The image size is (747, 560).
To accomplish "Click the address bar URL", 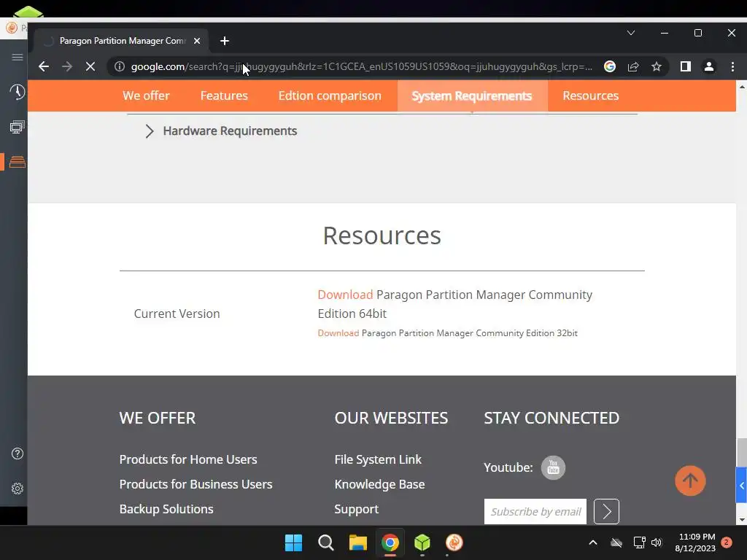I will click(362, 66).
